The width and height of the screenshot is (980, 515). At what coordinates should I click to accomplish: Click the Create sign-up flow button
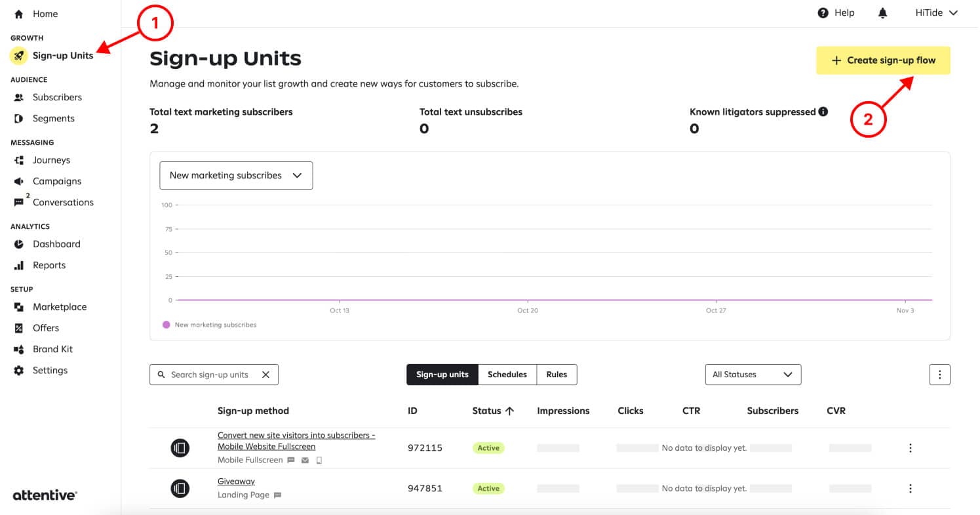882,60
